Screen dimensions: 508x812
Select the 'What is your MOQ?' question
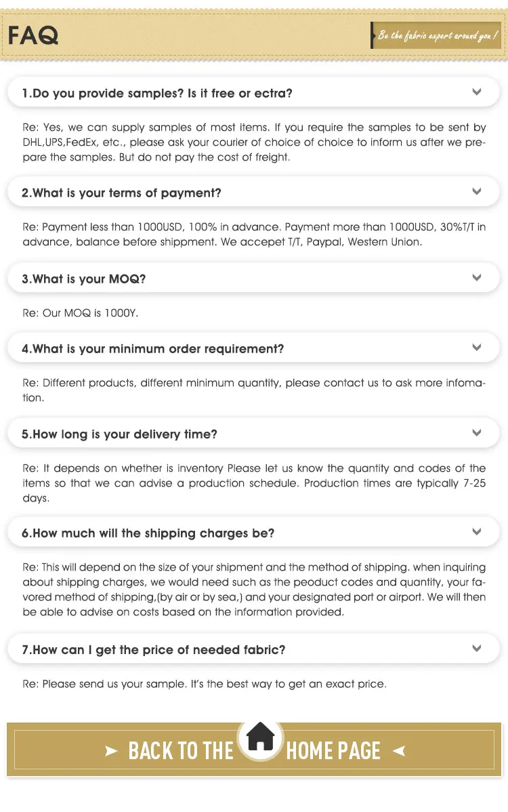[84, 279]
